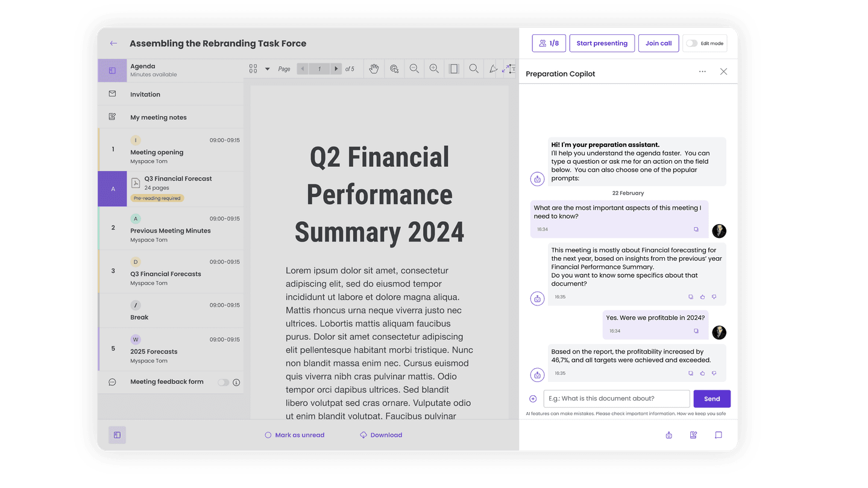Screen dimensions: 868x488
Task: Zoom in on the document
Action: (434, 68)
